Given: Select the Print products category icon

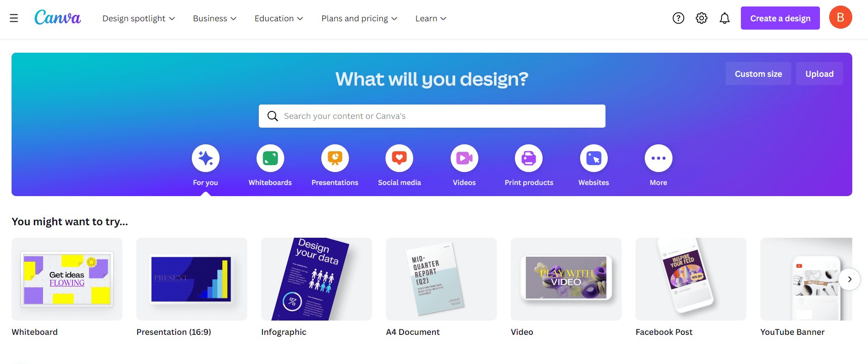Looking at the screenshot, I should (529, 158).
